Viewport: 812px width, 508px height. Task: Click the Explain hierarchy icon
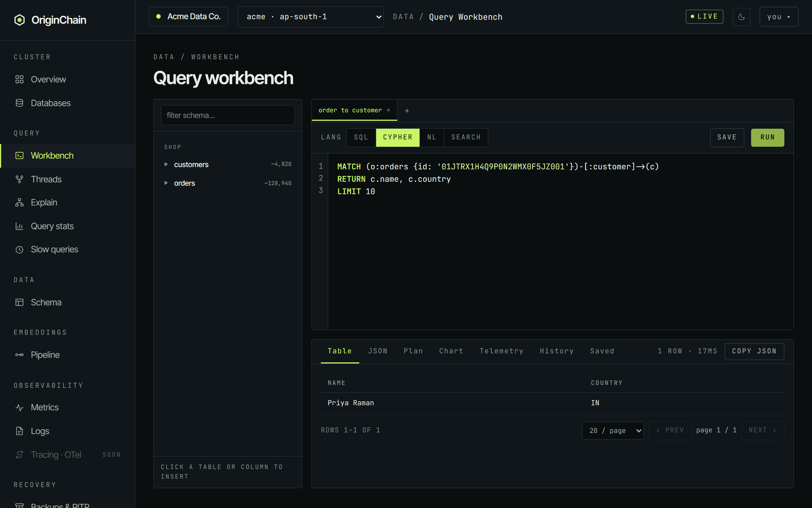(20, 202)
